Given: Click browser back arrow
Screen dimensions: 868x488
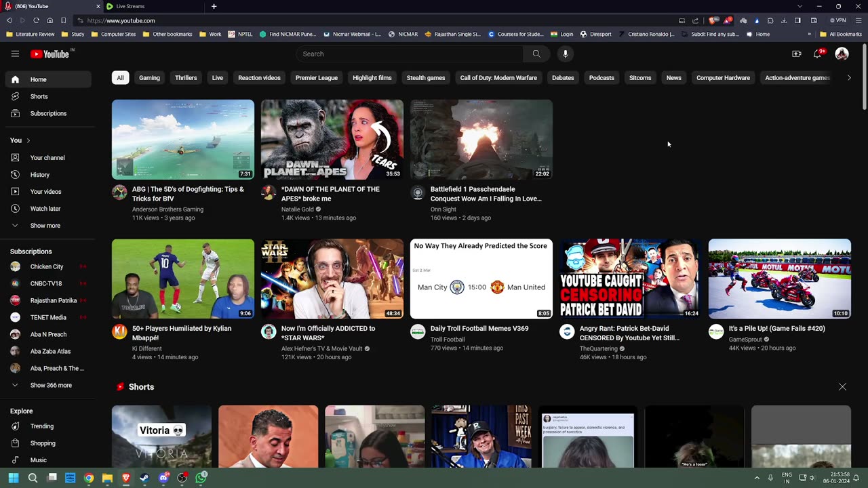Looking at the screenshot, I should click(x=9, y=20).
